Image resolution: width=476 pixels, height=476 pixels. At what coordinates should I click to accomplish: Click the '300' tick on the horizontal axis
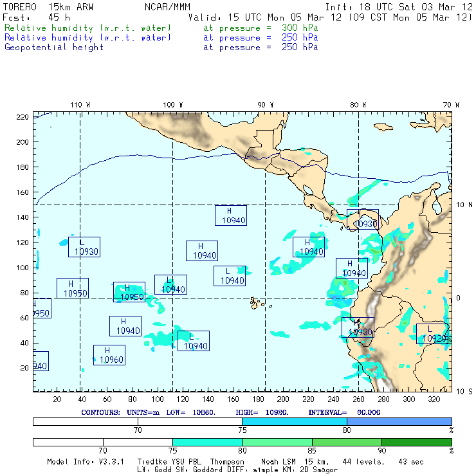click(409, 399)
